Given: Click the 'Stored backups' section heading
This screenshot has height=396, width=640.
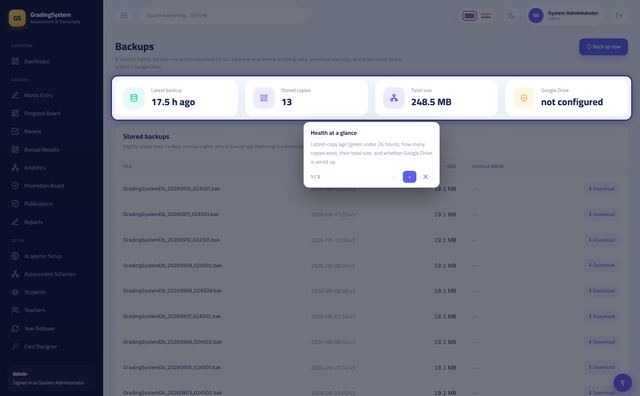Looking at the screenshot, I should tap(146, 136).
